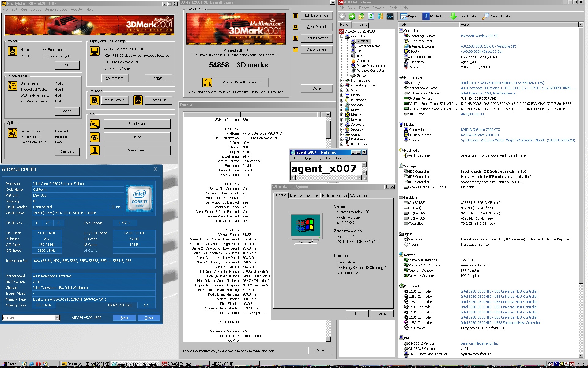The image size is (588, 368).
Task: Switch to Wydajność tab in system properties
Action: click(x=358, y=196)
